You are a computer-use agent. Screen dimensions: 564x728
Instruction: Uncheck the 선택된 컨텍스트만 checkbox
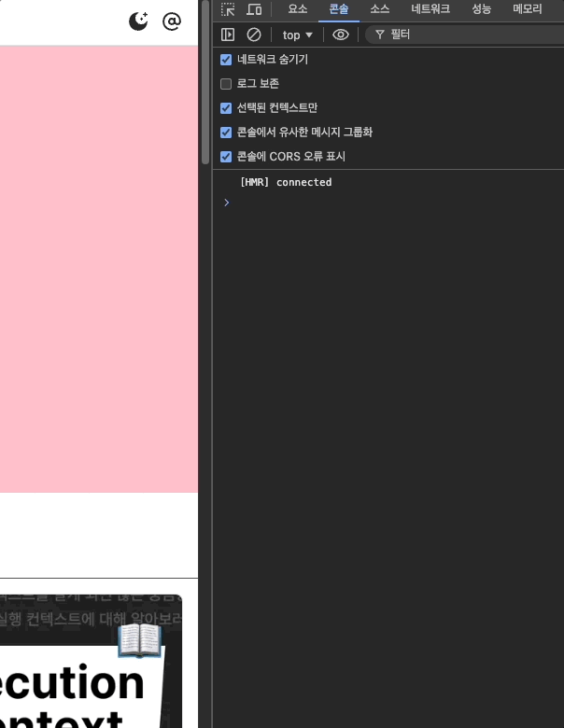coord(226,108)
